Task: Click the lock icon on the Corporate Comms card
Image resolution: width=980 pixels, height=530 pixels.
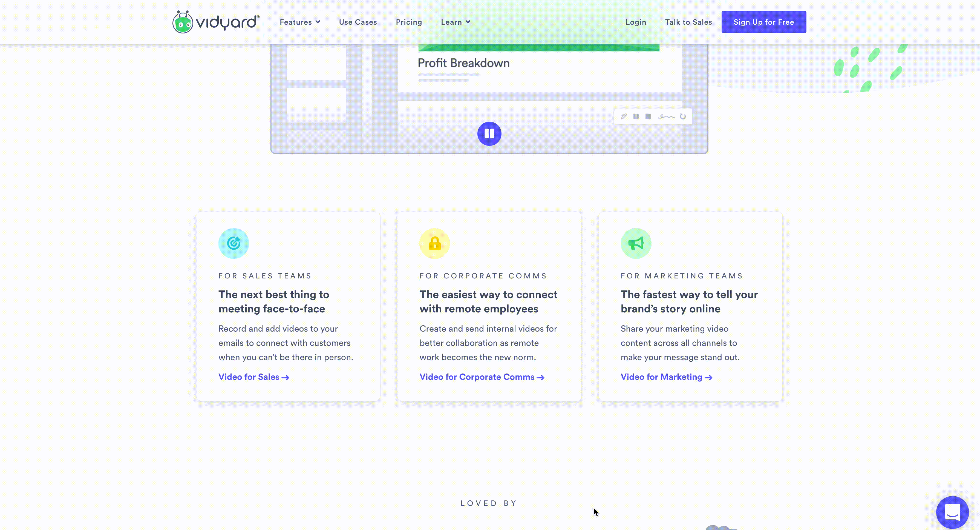Action: (434, 243)
